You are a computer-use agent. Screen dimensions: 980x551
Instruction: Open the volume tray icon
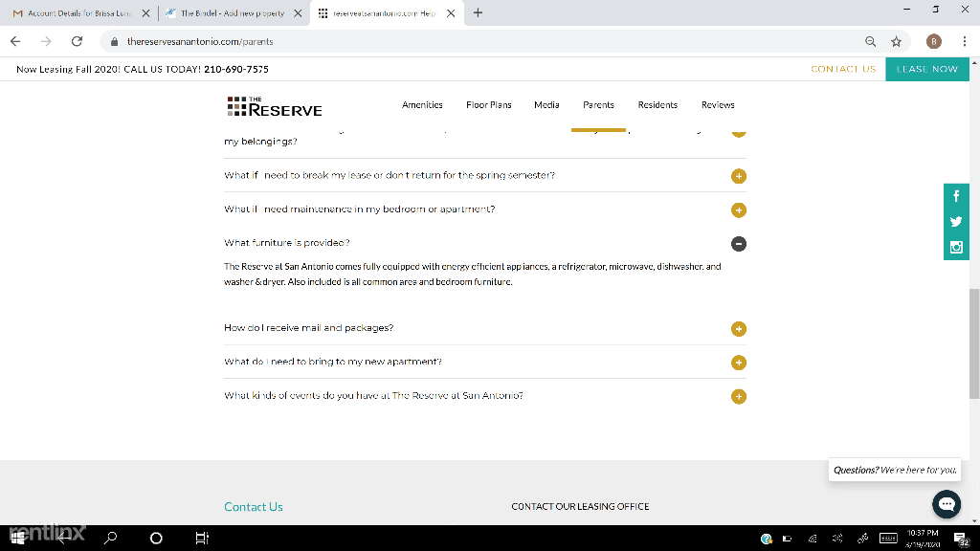point(837,538)
